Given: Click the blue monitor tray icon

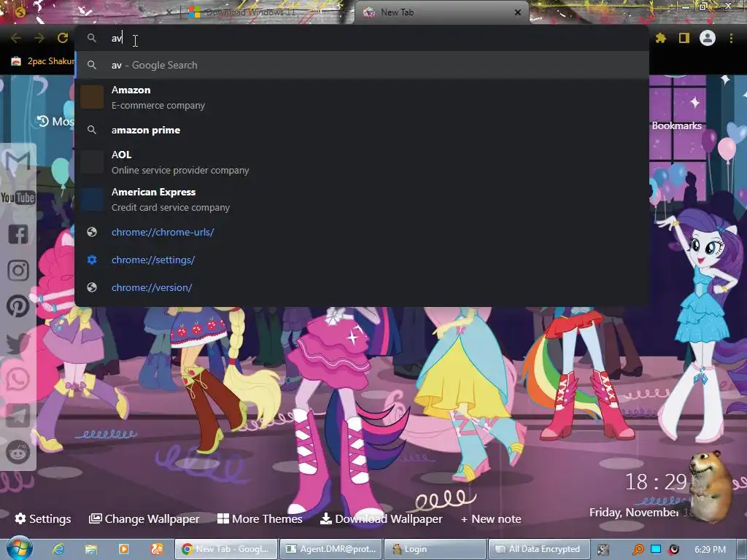Looking at the screenshot, I should tap(656, 549).
